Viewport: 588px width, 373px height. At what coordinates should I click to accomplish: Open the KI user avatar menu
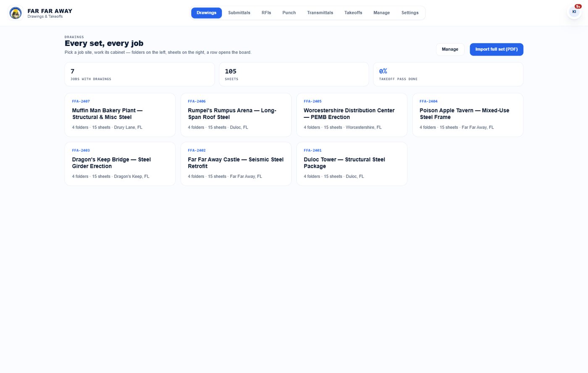point(574,12)
